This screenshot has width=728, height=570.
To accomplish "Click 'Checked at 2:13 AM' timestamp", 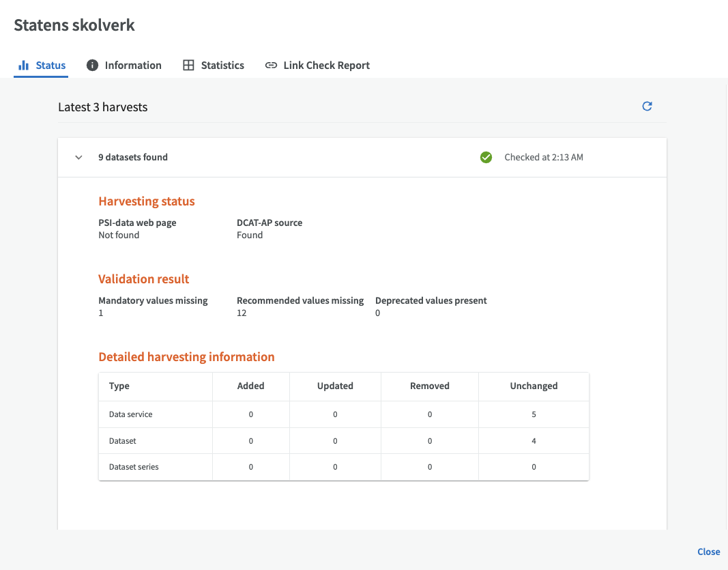I will (x=544, y=157).
